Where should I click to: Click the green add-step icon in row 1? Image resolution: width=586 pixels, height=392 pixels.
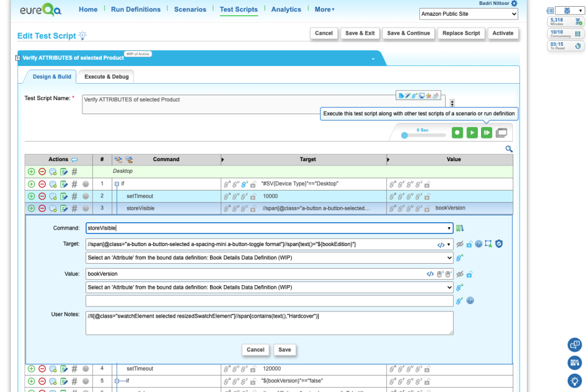31,184
